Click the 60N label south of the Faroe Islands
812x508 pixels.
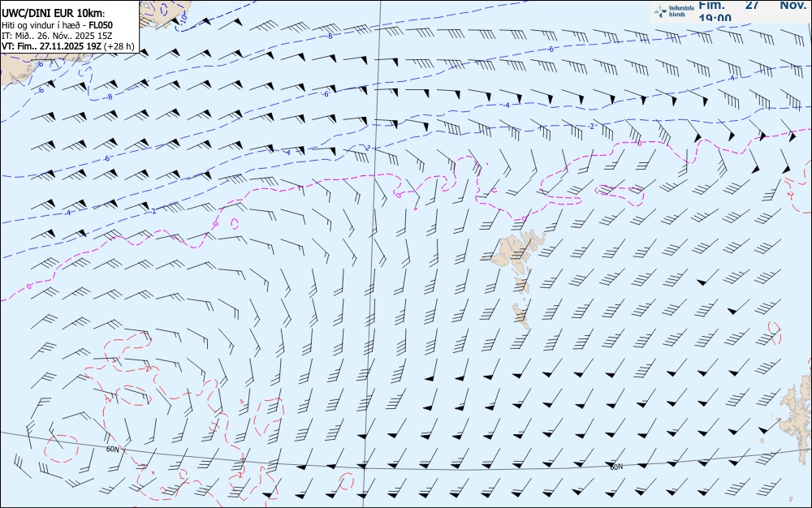pos(616,467)
